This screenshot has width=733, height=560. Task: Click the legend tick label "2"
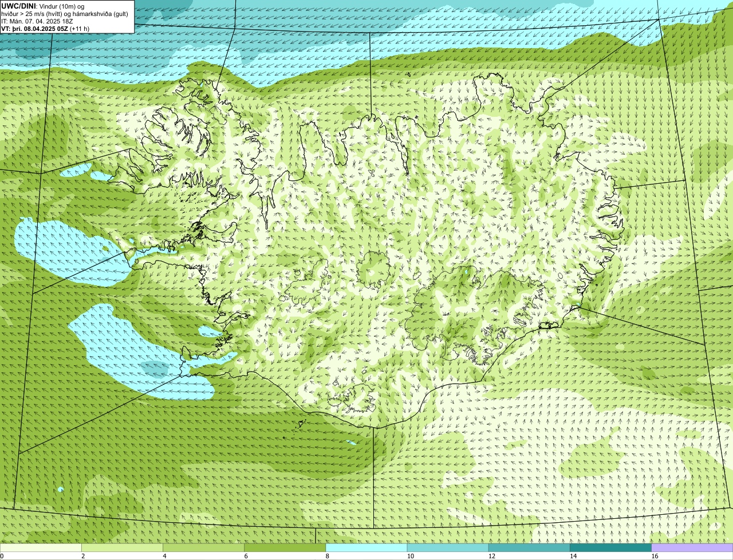tap(83, 556)
